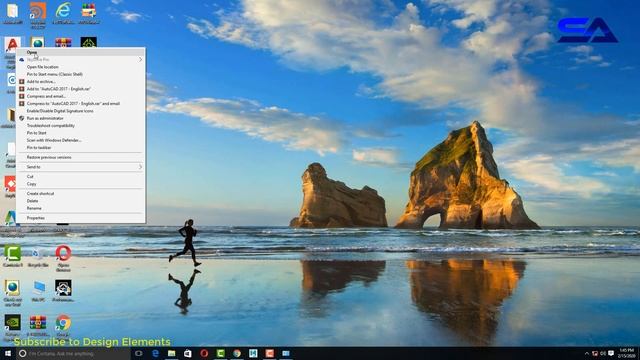Select the globe document icon above NVIDIA

[12, 288]
